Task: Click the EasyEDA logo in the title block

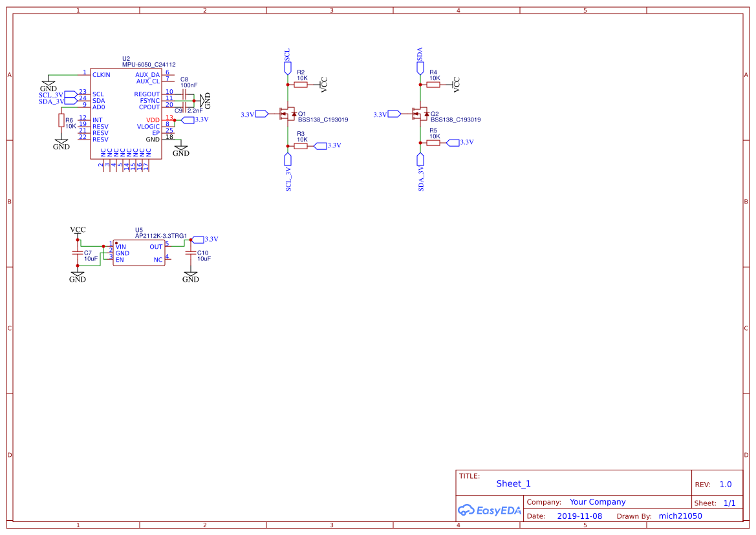Action: tap(490, 510)
